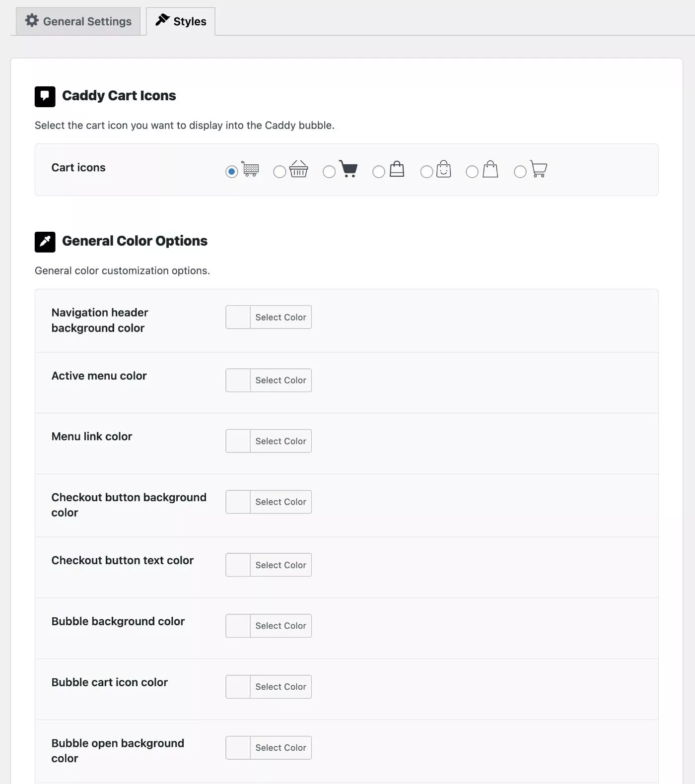This screenshot has width=695, height=784.
Task: Click Select Color for Active menu color
Action: click(280, 380)
